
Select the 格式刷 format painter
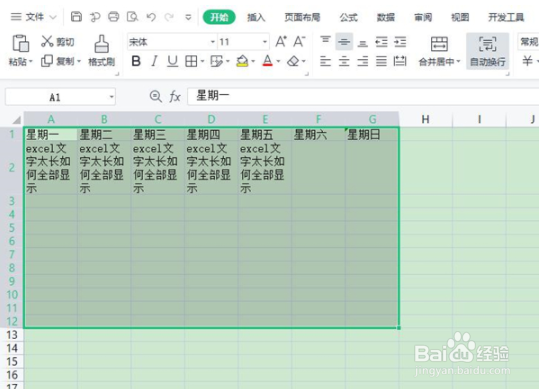click(x=102, y=51)
